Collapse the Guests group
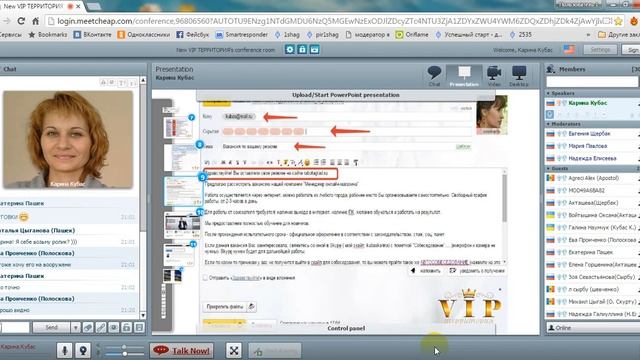 (x=548, y=168)
